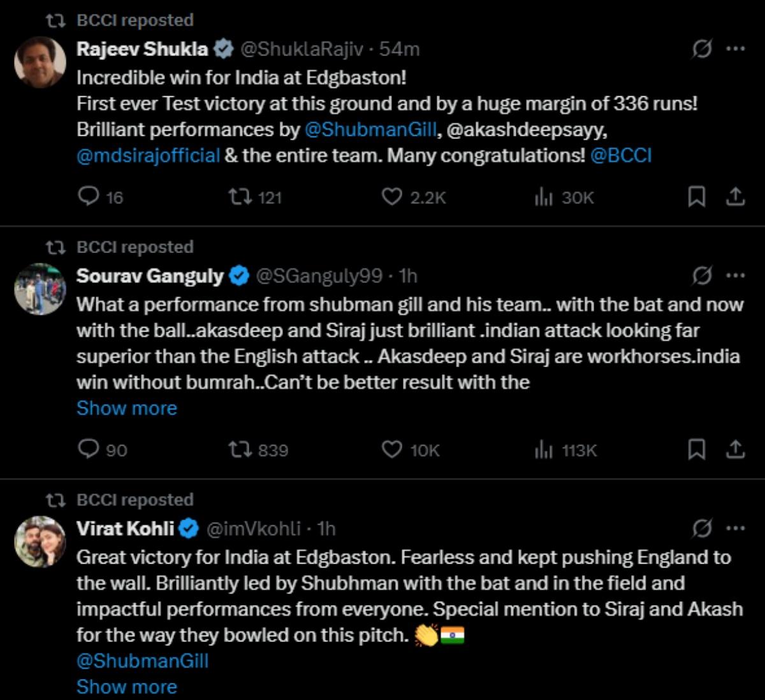Open the @mdsirajofficial mention link

click(146, 154)
